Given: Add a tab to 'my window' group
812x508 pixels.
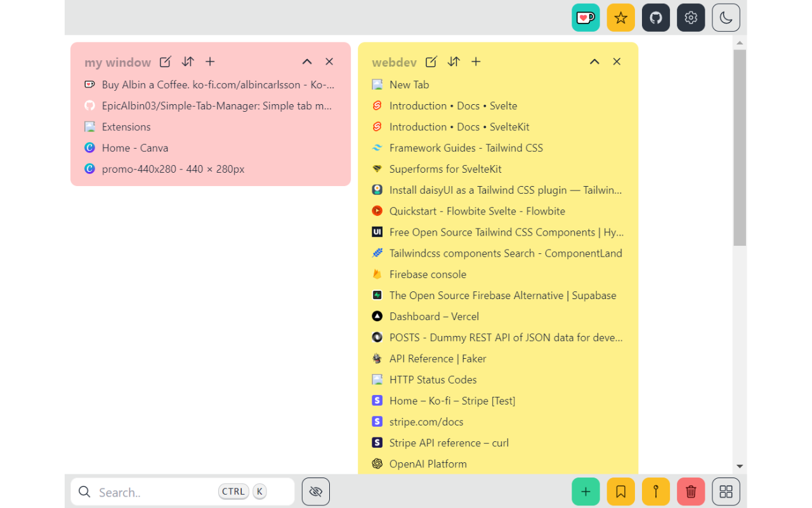Looking at the screenshot, I should [x=210, y=62].
